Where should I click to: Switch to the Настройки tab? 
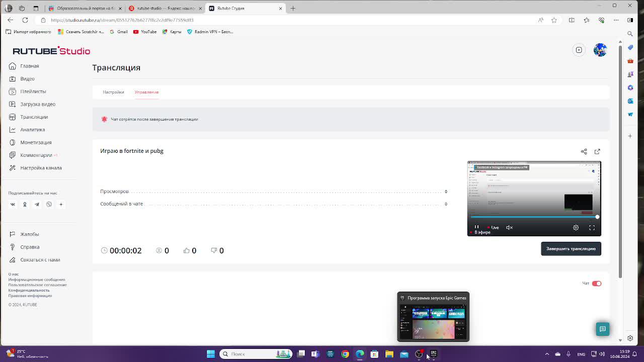click(x=113, y=92)
